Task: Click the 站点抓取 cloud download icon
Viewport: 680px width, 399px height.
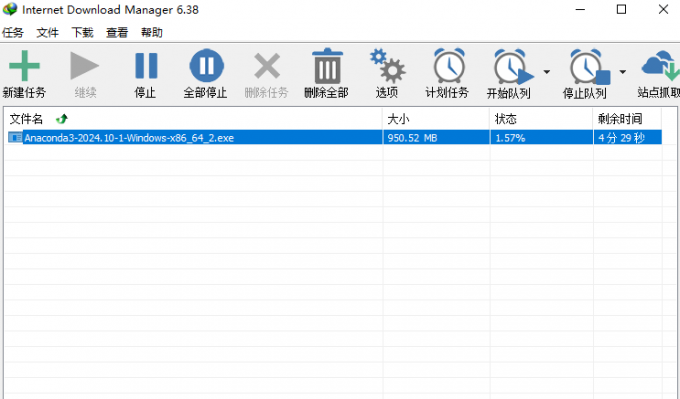Action: point(660,66)
